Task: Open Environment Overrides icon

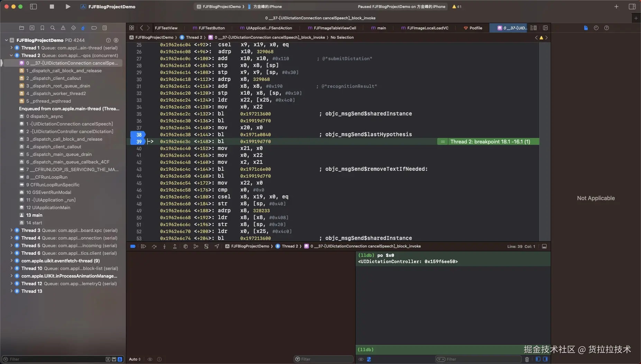Action: click(x=207, y=246)
